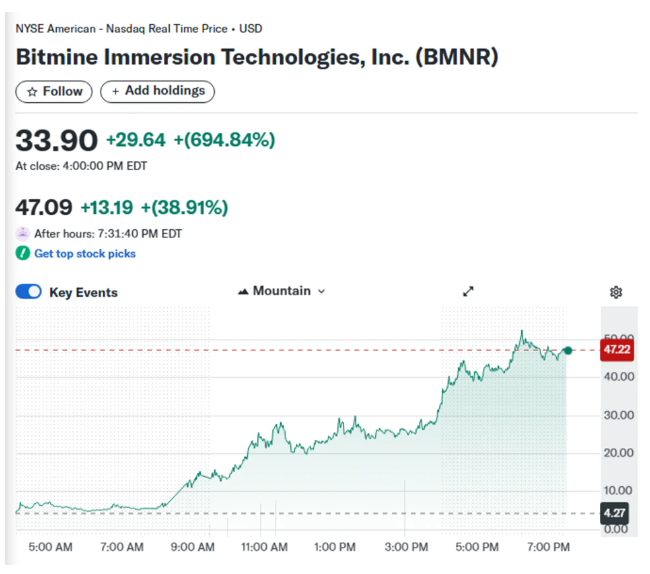This screenshot has width=650, height=574.
Task: Click the green stock picks badge icon
Action: pos(23,253)
